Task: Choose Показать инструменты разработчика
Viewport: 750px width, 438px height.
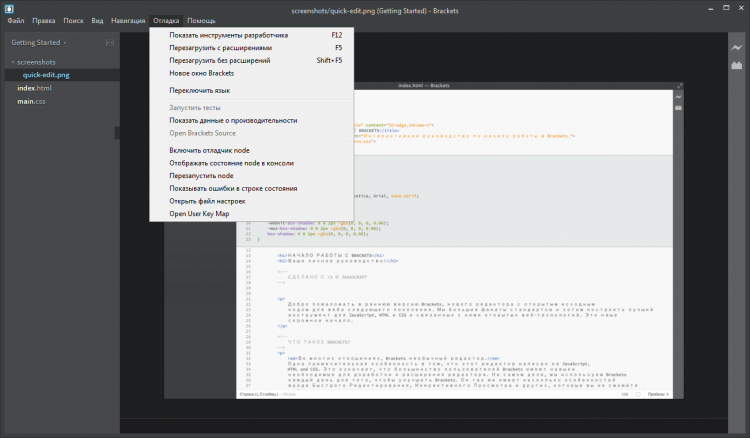Action: [x=228, y=34]
